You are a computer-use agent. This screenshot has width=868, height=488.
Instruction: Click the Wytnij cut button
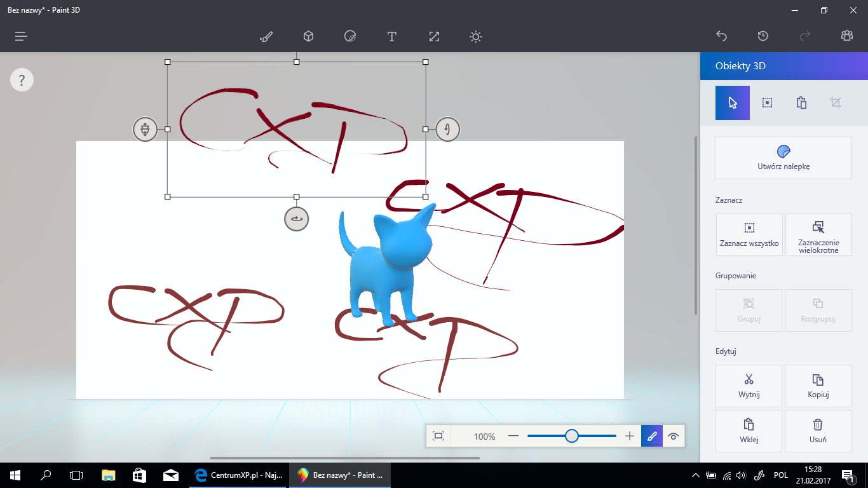pos(749,386)
